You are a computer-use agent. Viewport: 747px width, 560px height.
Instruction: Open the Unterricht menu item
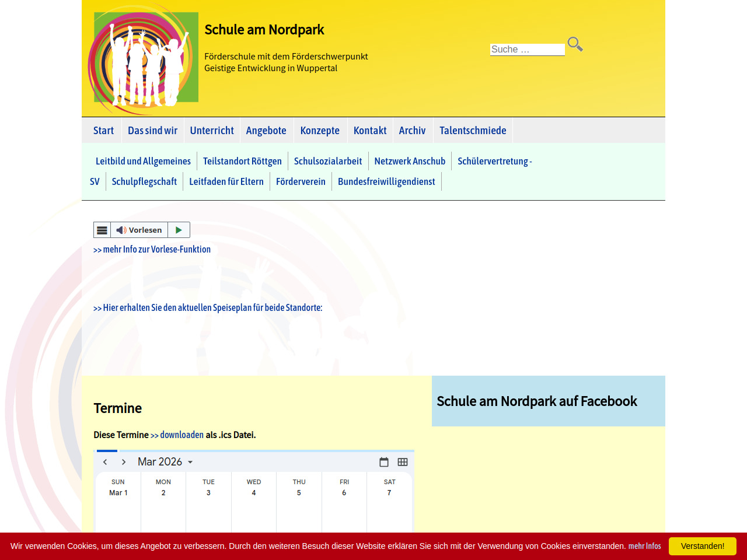(212, 131)
